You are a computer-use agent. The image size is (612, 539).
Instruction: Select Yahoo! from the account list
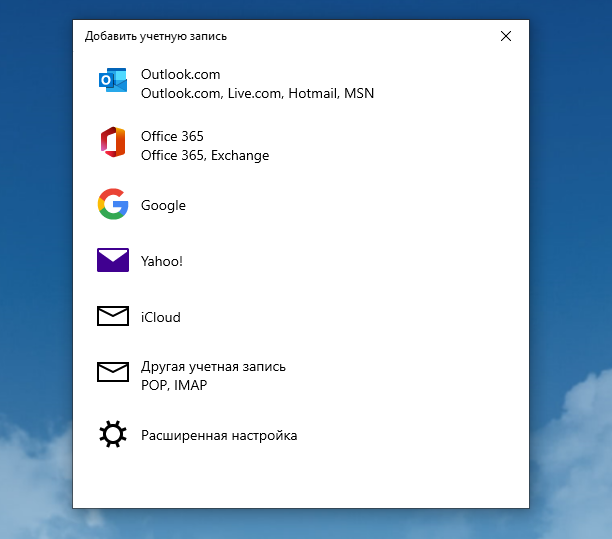(162, 261)
